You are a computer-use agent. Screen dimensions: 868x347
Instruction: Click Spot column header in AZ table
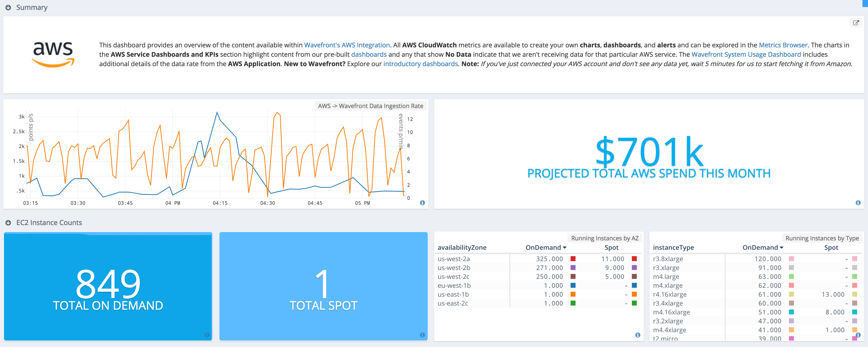pyautogui.click(x=611, y=248)
